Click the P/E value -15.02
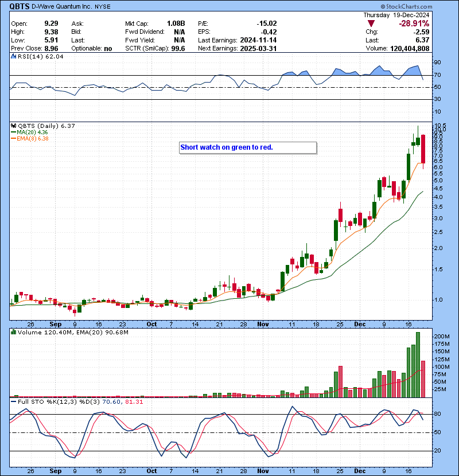 (267, 24)
